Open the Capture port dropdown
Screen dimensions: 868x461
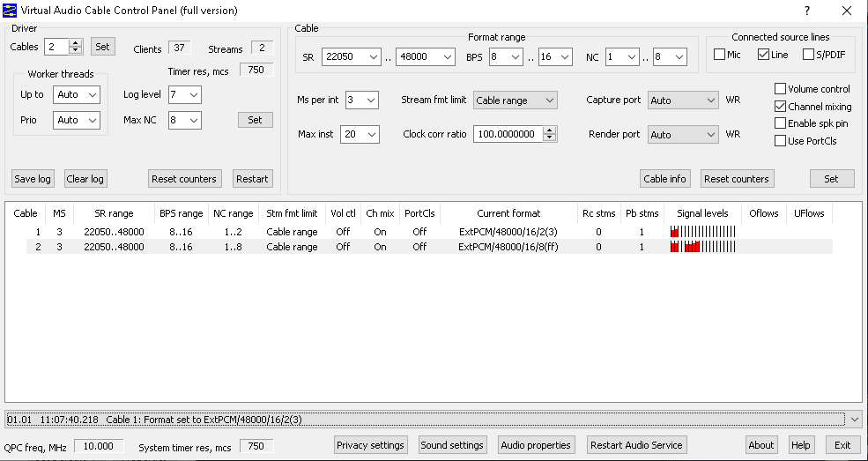click(x=683, y=100)
